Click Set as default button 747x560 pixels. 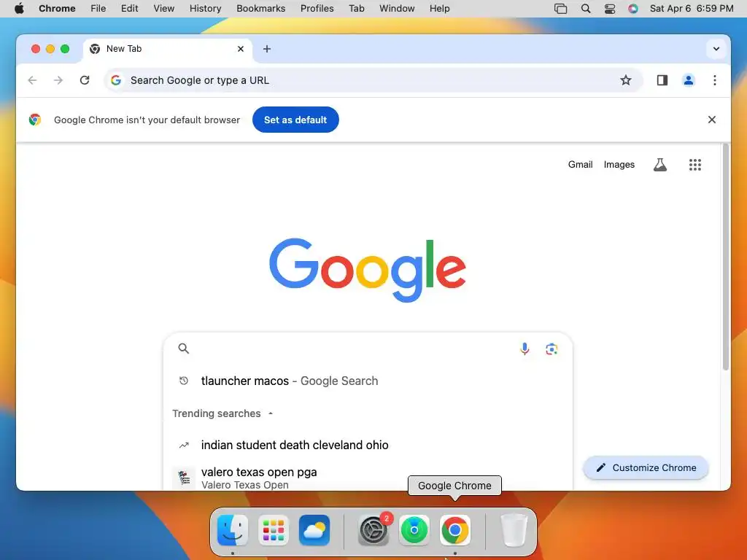tap(295, 120)
